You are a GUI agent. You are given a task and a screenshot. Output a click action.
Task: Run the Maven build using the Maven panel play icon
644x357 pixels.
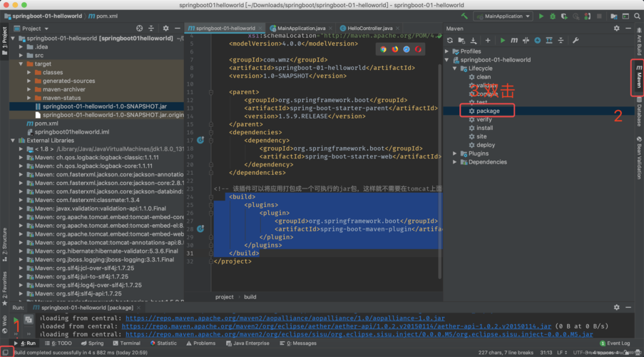coord(502,40)
